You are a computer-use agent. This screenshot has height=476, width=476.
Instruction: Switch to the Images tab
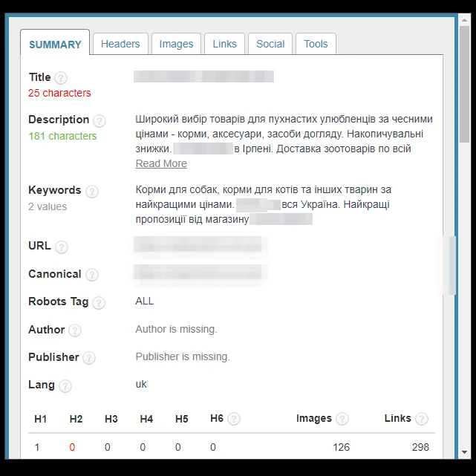pos(176,44)
